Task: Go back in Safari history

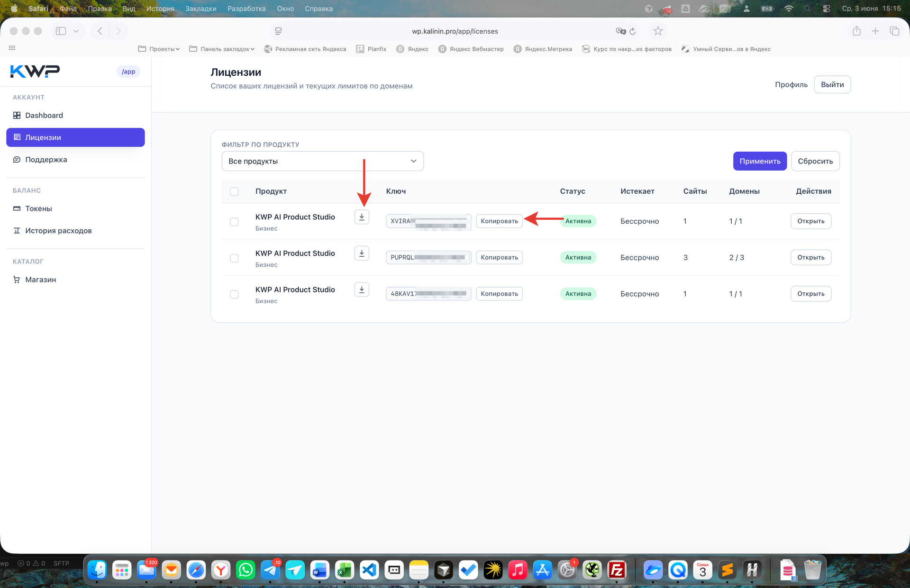Action: [x=100, y=31]
